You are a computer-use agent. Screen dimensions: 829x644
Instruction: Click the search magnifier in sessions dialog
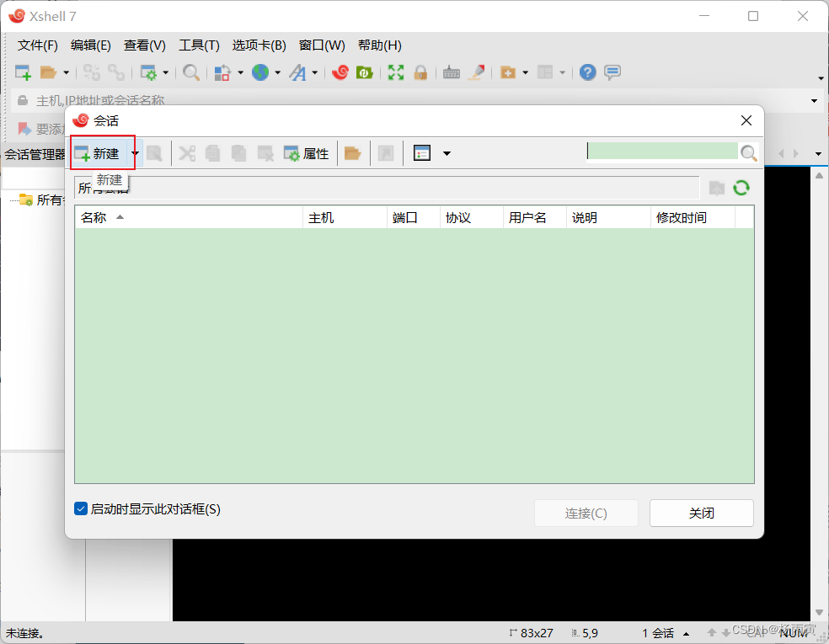[x=749, y=153]
